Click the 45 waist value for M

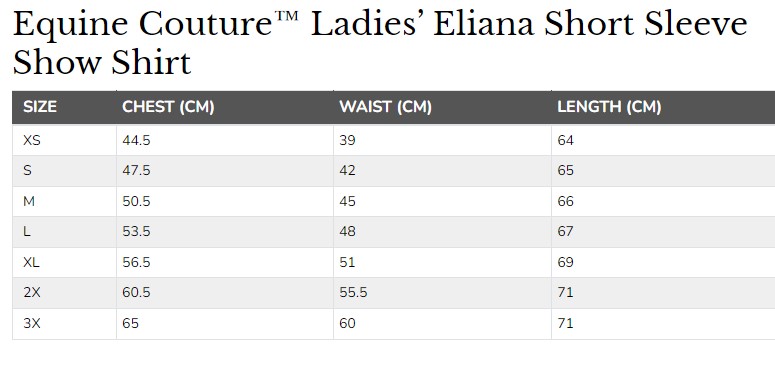(347, 202)
